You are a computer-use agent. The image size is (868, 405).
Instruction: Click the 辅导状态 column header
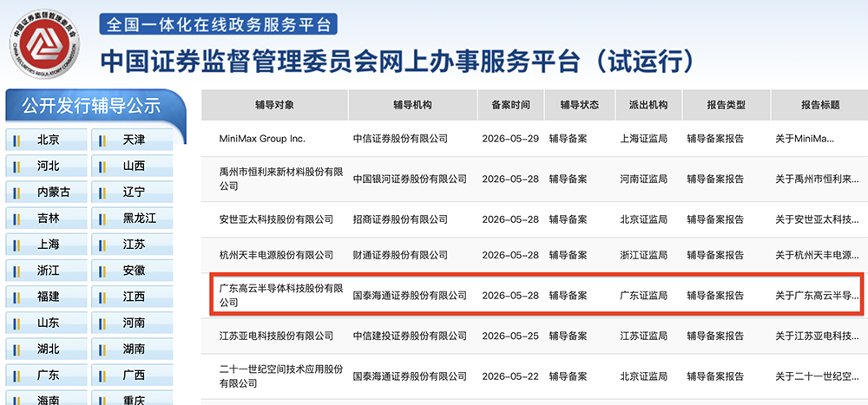(580, 105)
